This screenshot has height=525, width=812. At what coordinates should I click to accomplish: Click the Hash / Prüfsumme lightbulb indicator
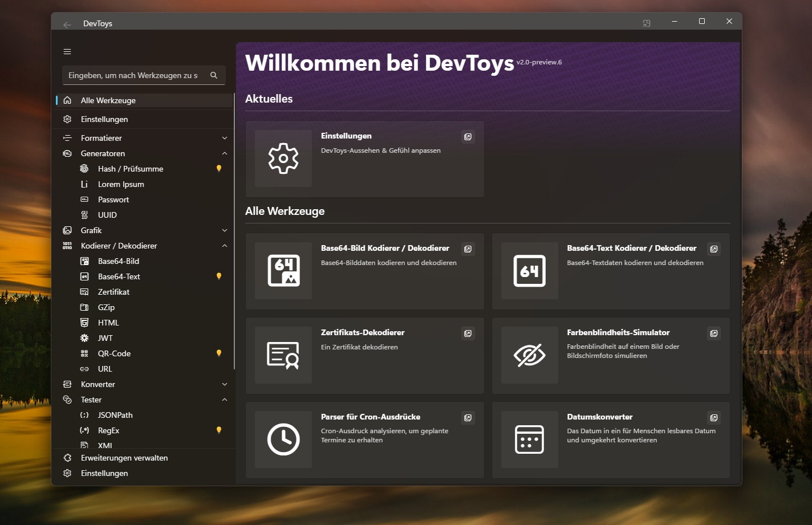click(219, 168)
